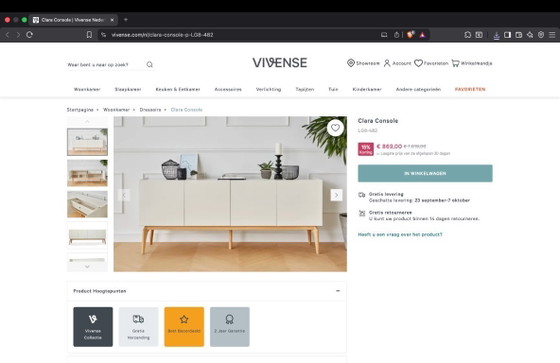Click the share icon in address bar
Screen dimensions: 560x363
(396, 35)
